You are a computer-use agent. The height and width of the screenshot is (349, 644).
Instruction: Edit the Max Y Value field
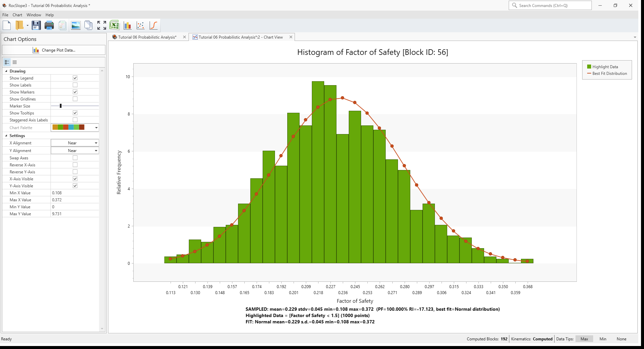(75, 214)
